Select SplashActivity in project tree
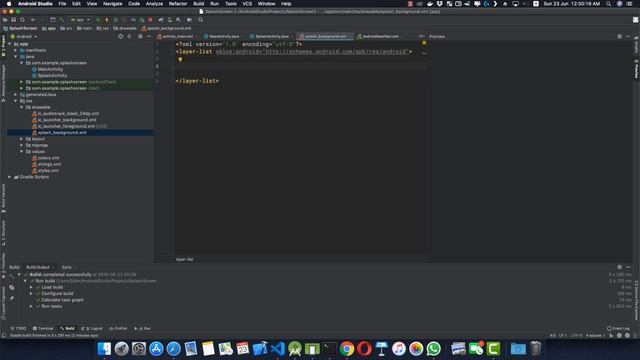640x360 pixels. coord(52,76)
